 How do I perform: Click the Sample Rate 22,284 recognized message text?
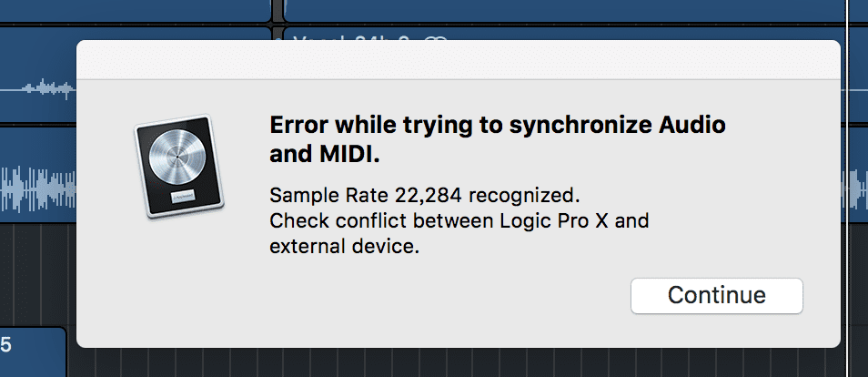click(x=425, y=195)
